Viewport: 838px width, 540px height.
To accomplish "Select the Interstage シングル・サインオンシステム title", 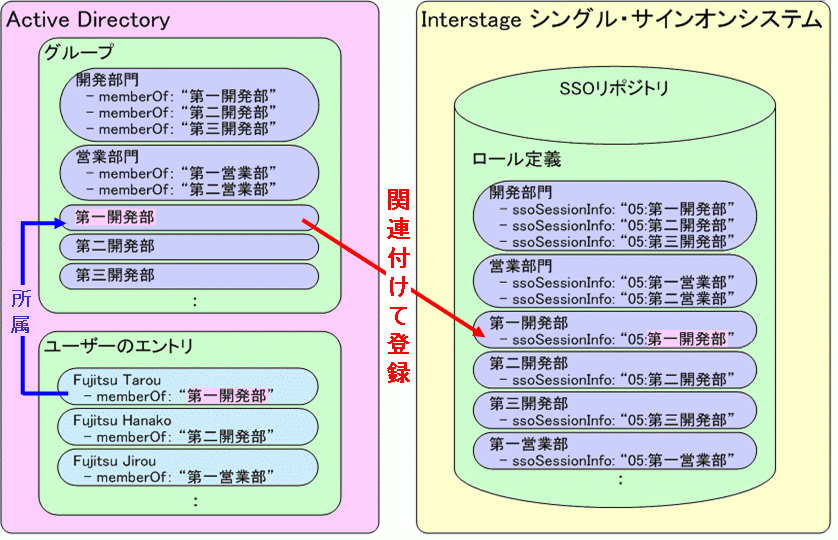I will [621, 20].
